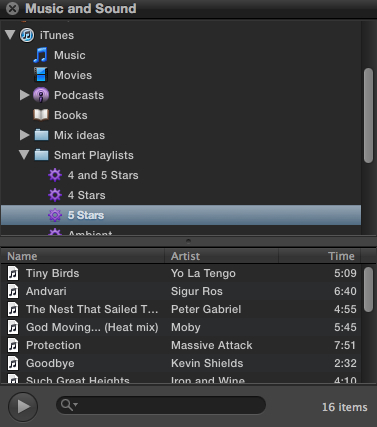Click the 6:40 duration cell
Viewport: 377px width, 427px height.
point(345,291)
